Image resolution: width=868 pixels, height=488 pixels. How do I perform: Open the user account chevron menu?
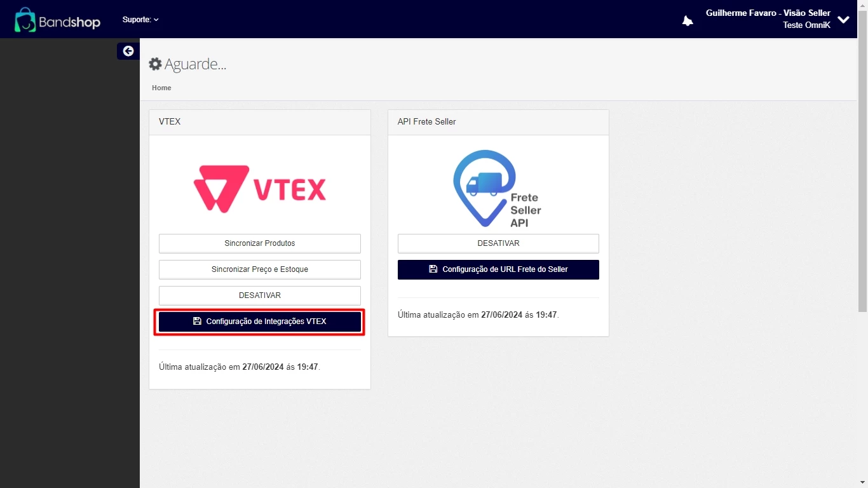tap(843, 20)
